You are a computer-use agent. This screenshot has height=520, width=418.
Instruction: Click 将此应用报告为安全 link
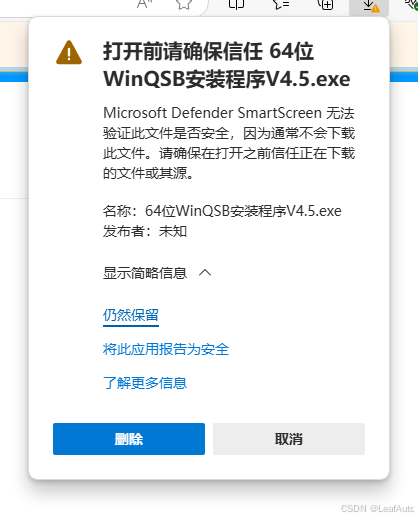pyautogui.click(x=166, y=349)
